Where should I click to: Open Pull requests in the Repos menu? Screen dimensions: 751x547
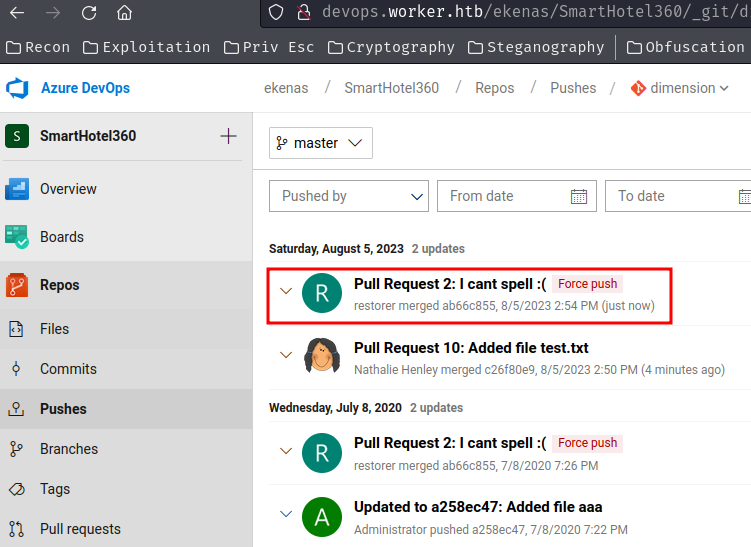(80, 529)
